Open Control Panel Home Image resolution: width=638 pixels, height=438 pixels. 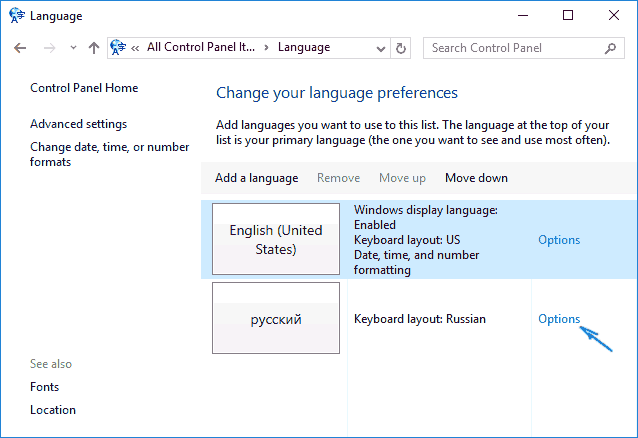click(x=84, y=88)
